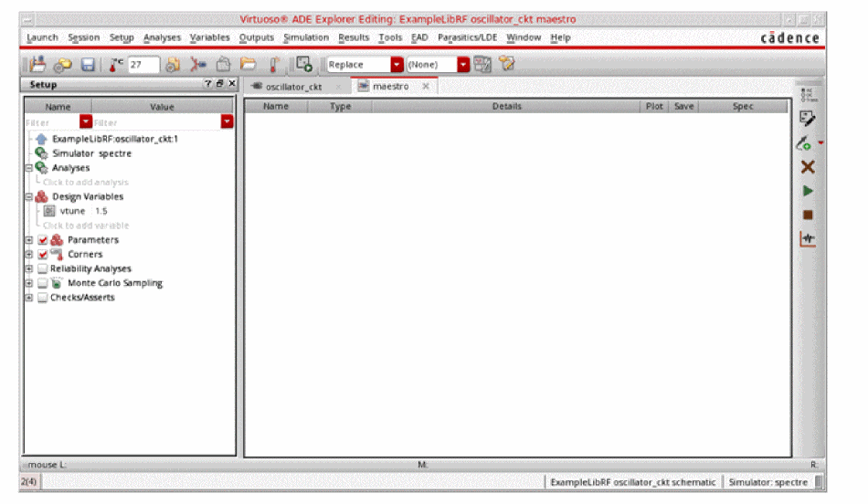This screenshot has height=504, width=868.
Task: Open the Outputs menu
Action: tap(257, 37)
